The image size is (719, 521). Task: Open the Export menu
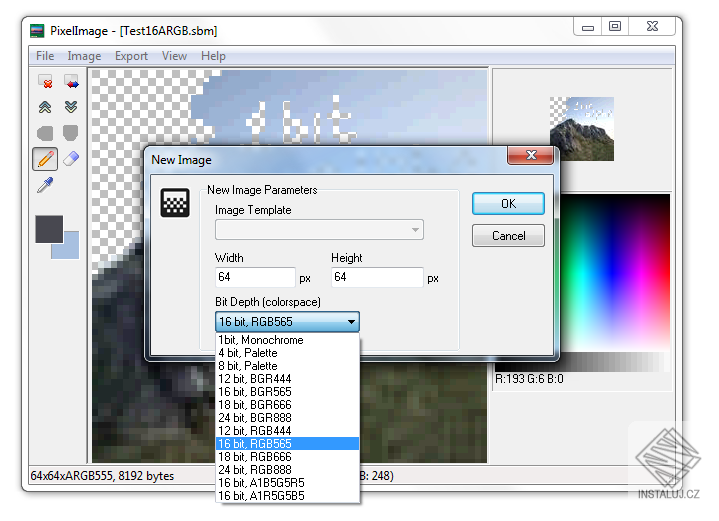pyautogui.click(x=131, y=56)
